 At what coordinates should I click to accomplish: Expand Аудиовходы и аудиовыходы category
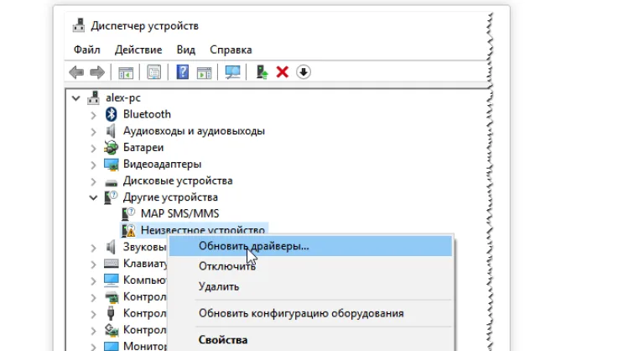93,131
